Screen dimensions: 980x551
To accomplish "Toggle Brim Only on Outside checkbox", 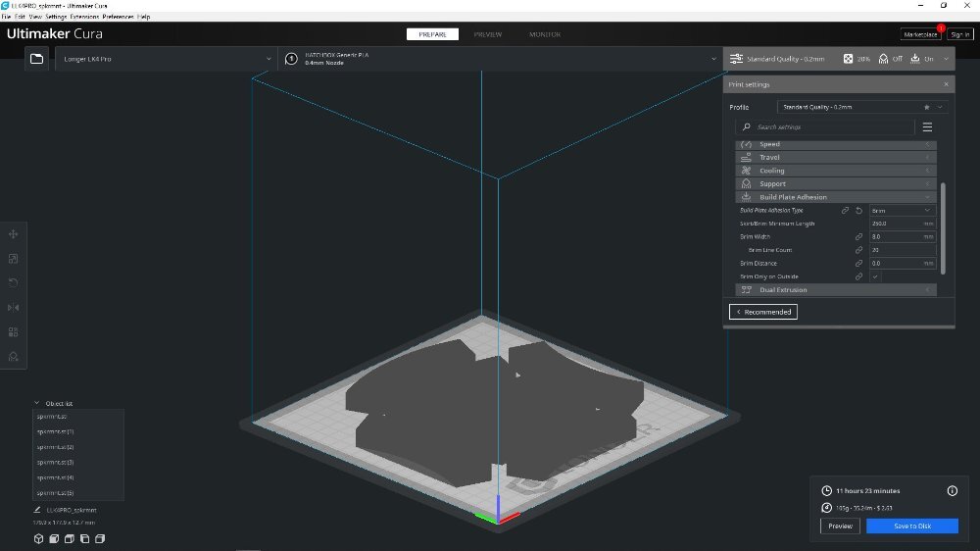I will (875, 276).
